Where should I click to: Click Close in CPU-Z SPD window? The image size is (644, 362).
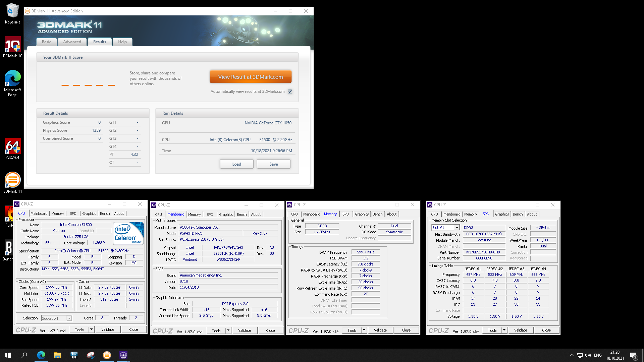pyautogui.click(x=547, y=330)
